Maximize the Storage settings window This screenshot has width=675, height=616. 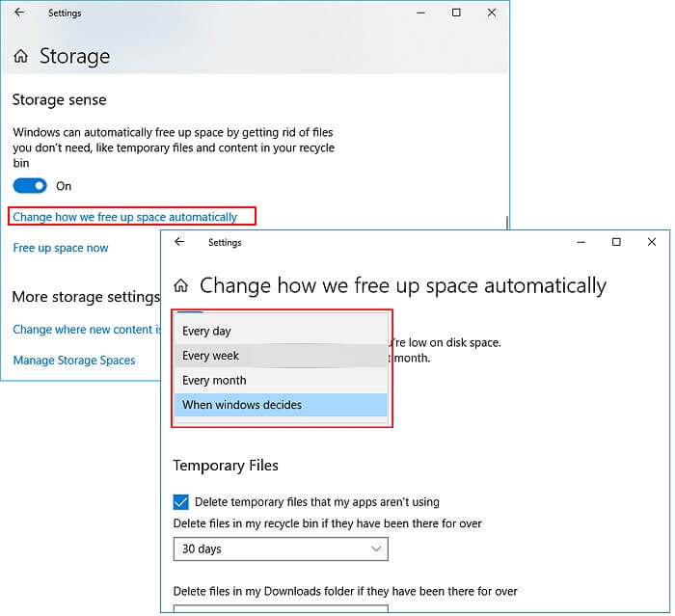pyautogui.click(x=456, y=13)
